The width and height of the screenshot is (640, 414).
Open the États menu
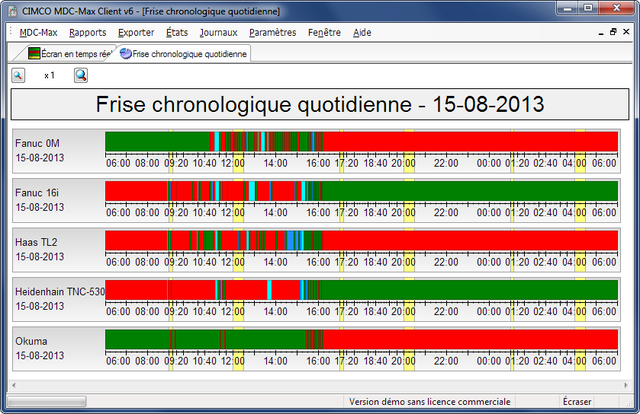click(x=177, y=32)
